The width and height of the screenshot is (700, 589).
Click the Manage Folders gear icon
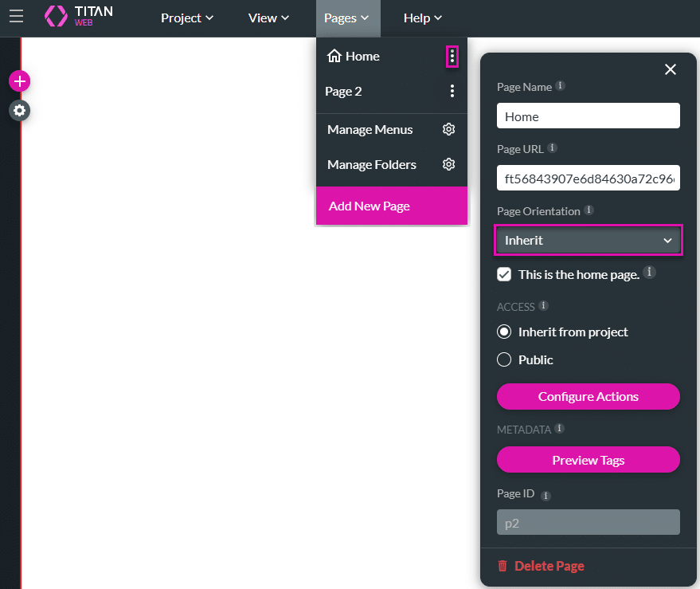[448, 164]
